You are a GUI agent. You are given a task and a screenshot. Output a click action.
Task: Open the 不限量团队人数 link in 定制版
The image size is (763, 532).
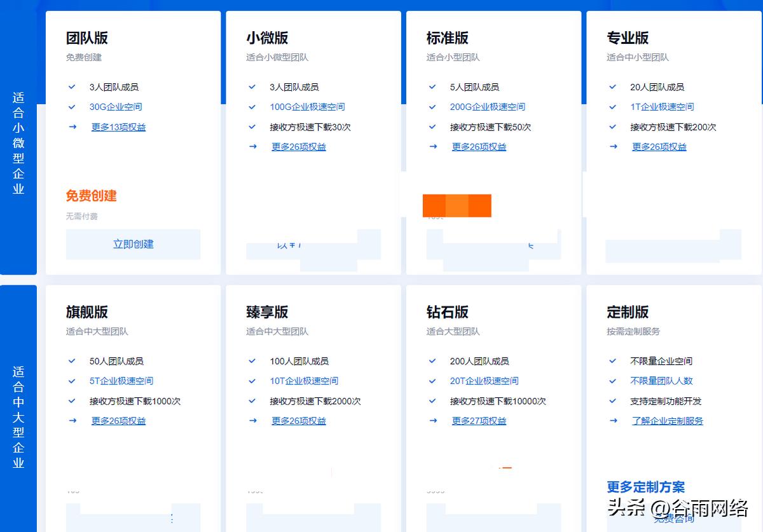coord(661,381)
